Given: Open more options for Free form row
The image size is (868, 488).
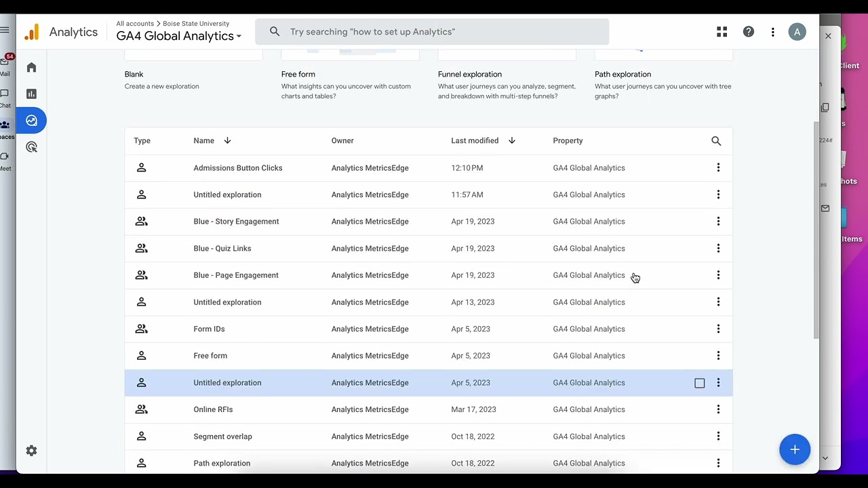Looking at the screenshot, I should [x=718, y=356].
